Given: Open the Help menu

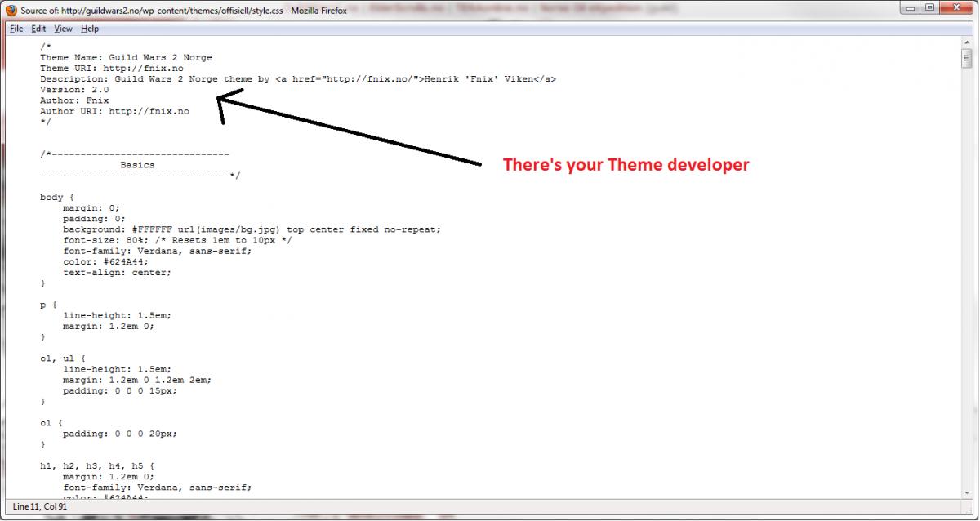Looking at the screenshot, I should [90, 29].
